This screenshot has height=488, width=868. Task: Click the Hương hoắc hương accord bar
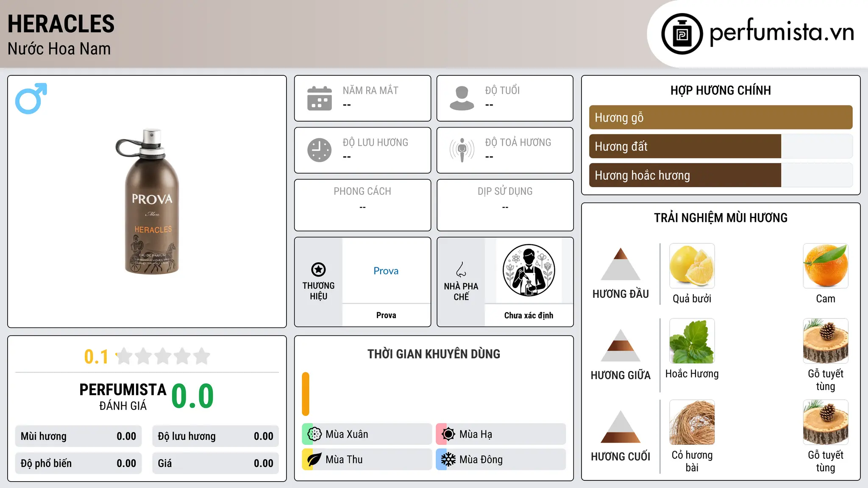click(x=721, y=175)
